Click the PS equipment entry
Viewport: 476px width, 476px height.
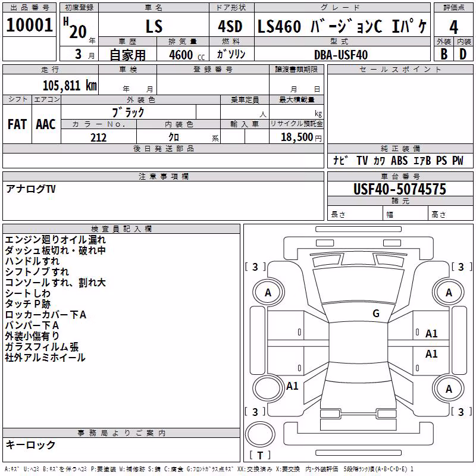pos(441,160)
